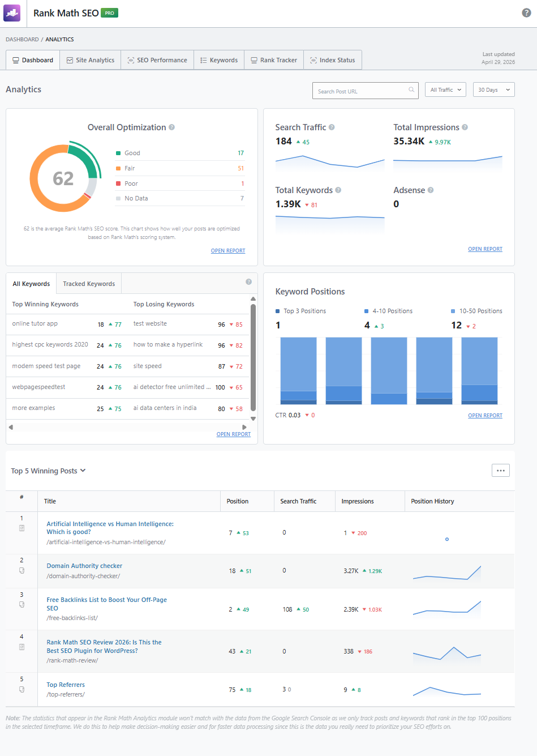Click the post type icon for Rank Math Review row
Image resolution: width=537 pixels, height=756 pixels.
[x=22, y=647]
